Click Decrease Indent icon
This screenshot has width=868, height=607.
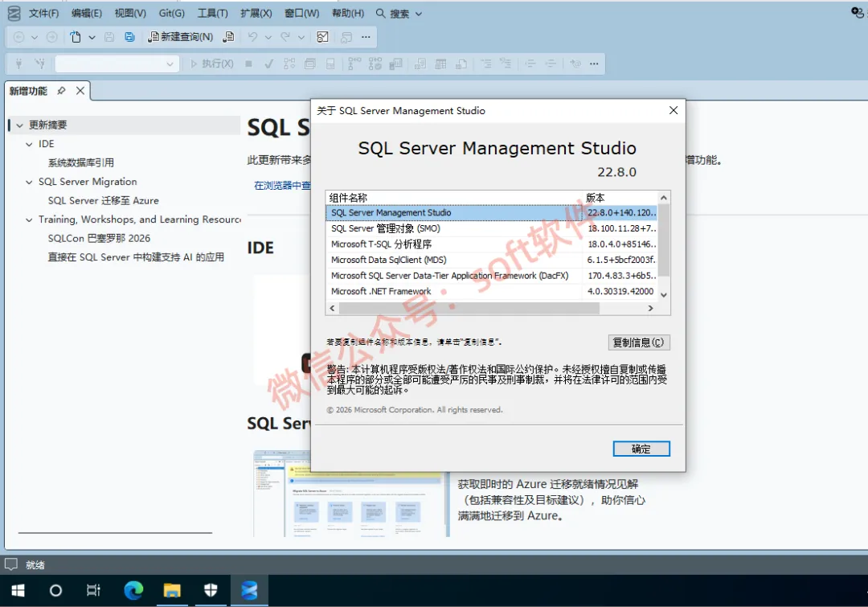tap(530, 64)
